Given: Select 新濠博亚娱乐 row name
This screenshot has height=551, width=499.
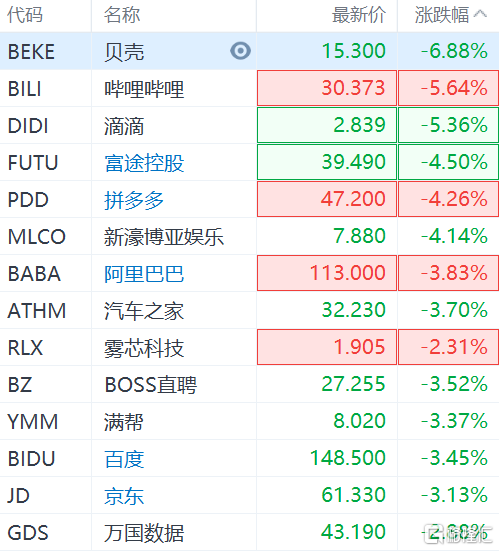Looking at the screenshot, I should 164,237.
